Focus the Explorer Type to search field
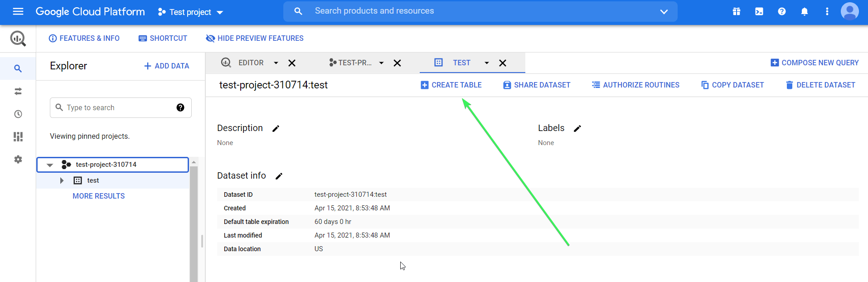 pyautogui.click(x=121, y=107)
